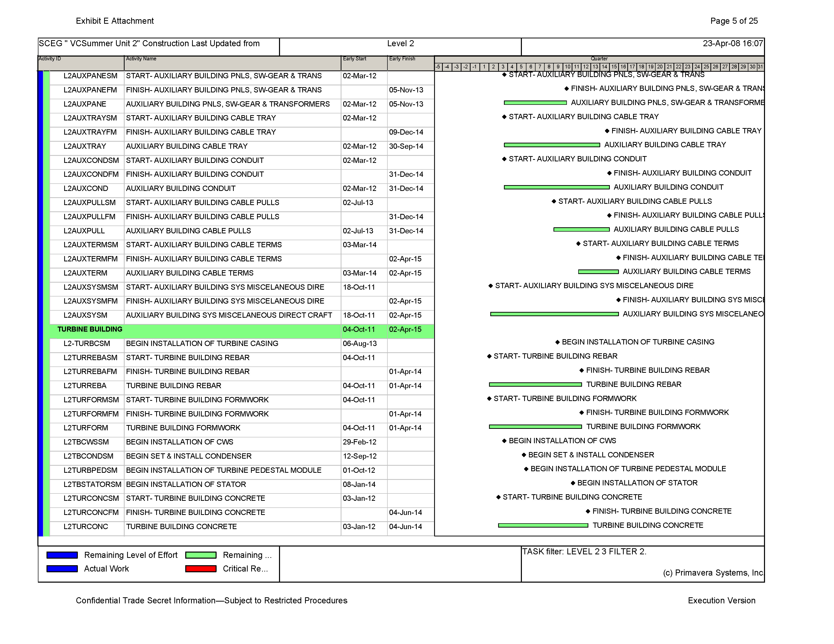Viewport: 834px width, 644px height.
Task: Click early finish date 30-Sep-14
Action: (406, 146)
